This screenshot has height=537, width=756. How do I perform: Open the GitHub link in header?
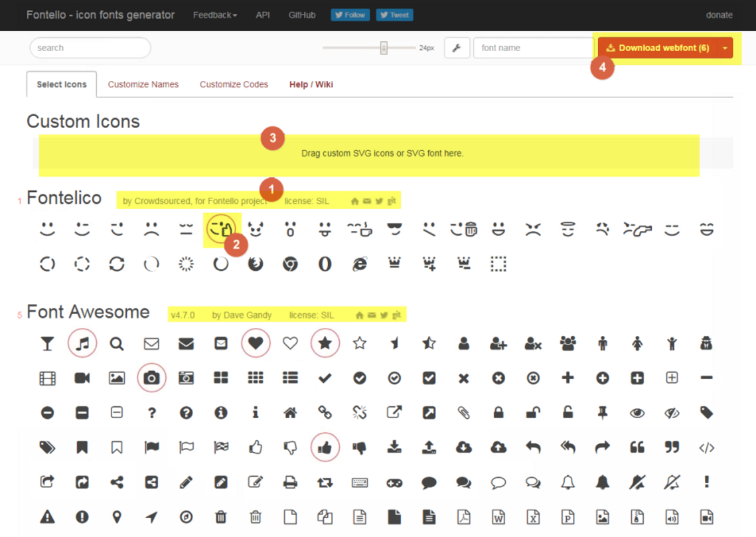click(302, 15)
